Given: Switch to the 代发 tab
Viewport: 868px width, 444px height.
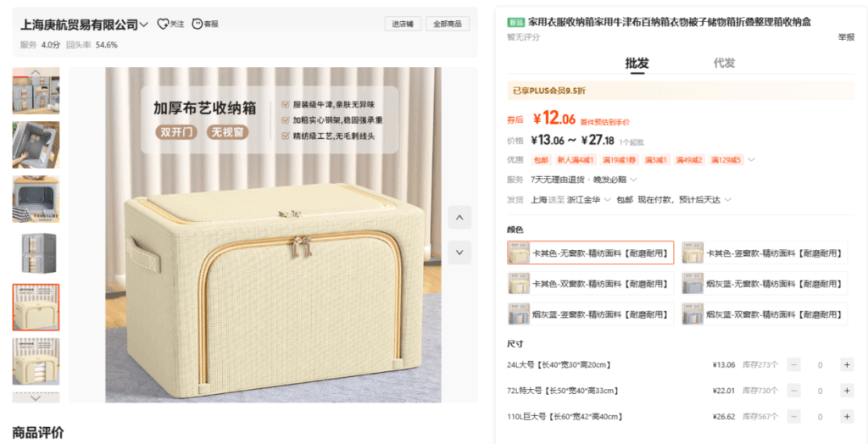Looking at the screenshot, I should pos(724,63).
